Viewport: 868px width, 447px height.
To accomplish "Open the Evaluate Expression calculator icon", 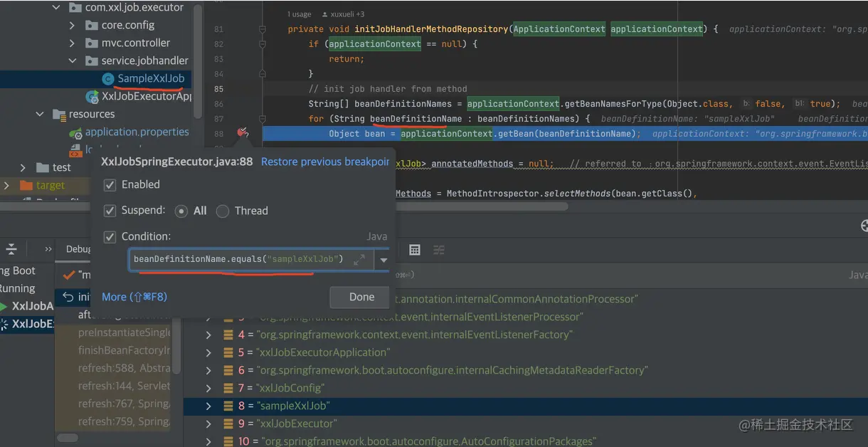I will pos(415,250).
